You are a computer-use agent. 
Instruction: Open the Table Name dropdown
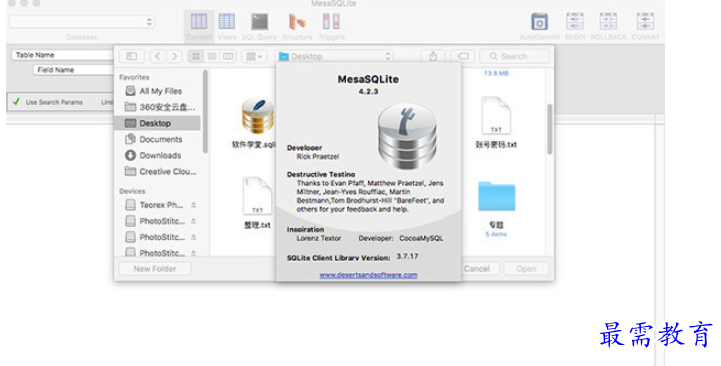point(63,55)
